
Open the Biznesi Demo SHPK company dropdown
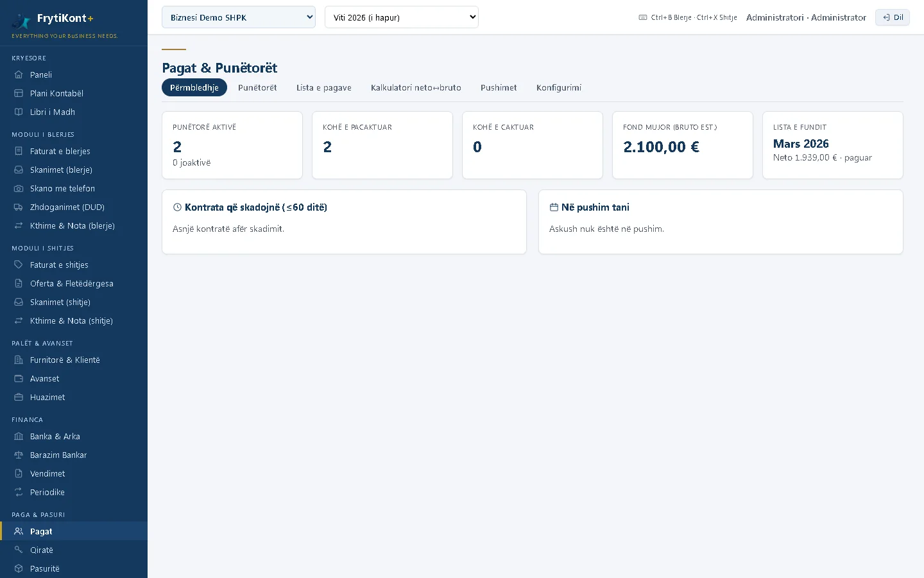coord(239,17)
